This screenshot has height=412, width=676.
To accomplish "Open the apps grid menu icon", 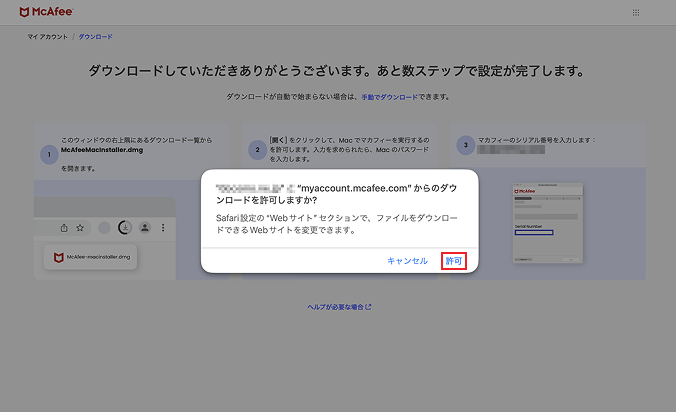I will pyautogui.click(x=636, y=12).
